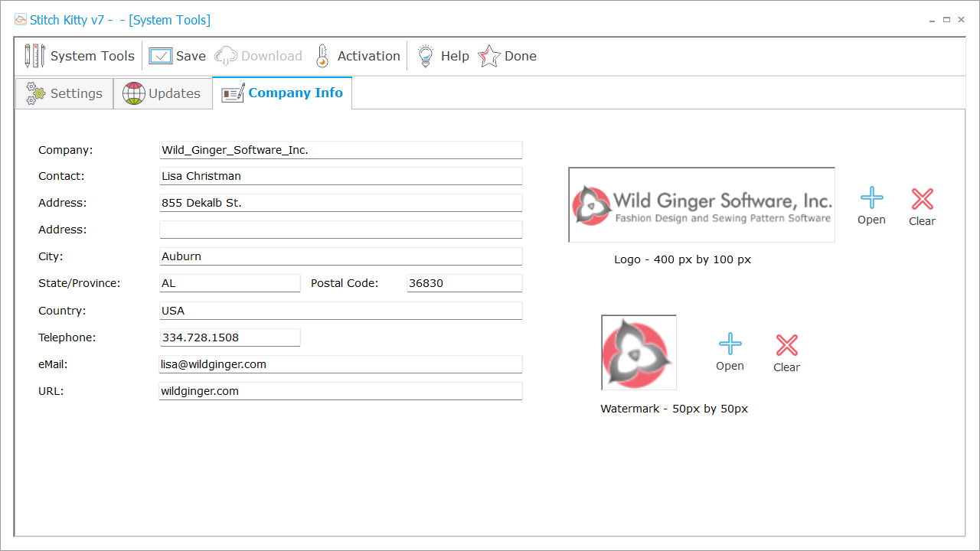The width and height of the screenshot is (980, 551).
Task: Click the Telephone field 334.728.1508
Action: tap(230, 337)
